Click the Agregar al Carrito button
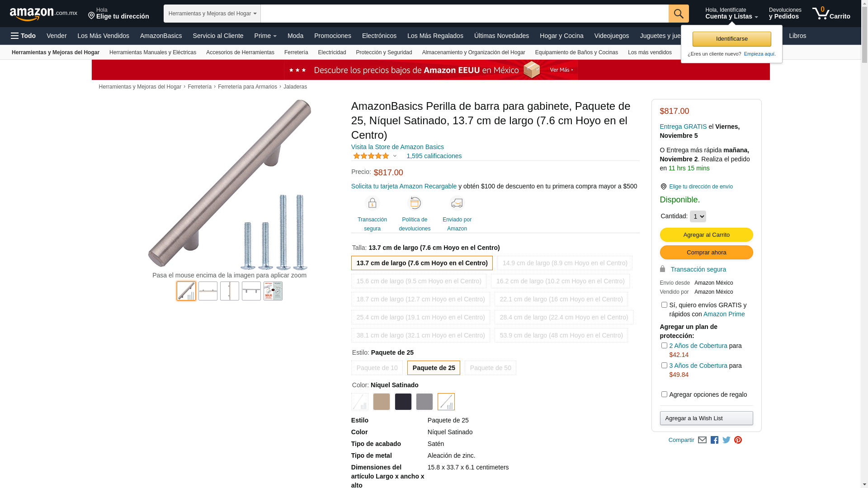Screen dimensions: 868x488 [x=706, y=235]
